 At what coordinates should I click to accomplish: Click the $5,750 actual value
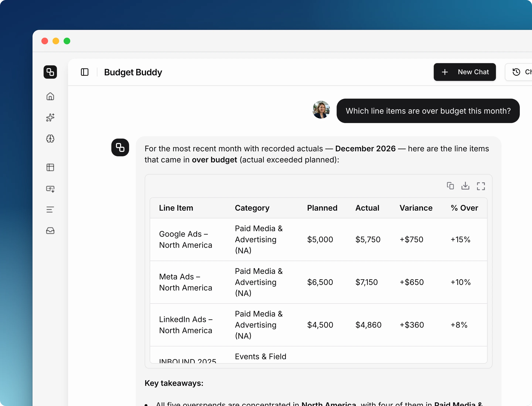point(368,240)
